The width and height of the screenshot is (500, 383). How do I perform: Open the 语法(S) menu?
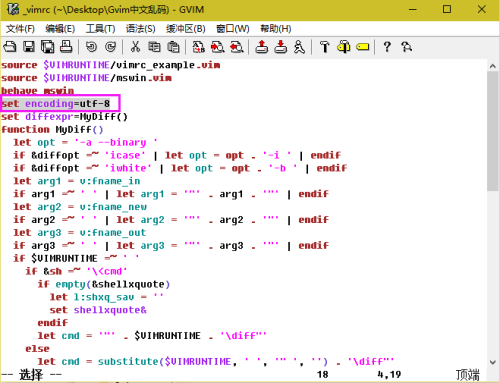point(140,29)
